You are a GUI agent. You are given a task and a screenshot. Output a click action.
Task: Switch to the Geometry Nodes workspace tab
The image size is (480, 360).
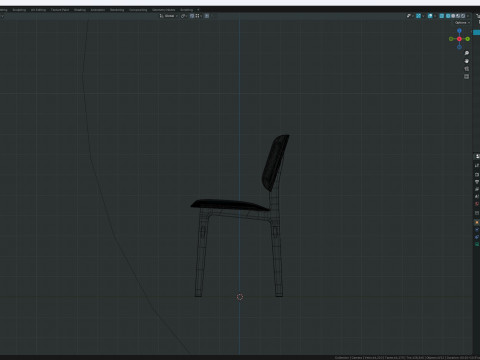(x=163, y=10)
